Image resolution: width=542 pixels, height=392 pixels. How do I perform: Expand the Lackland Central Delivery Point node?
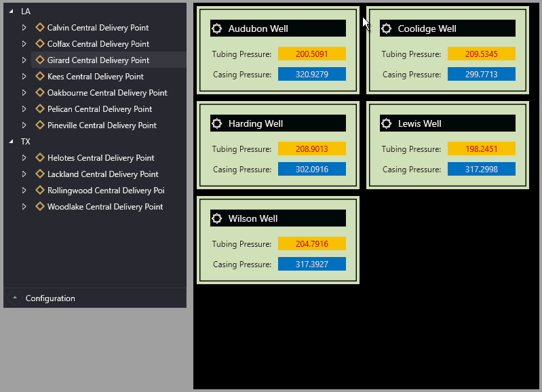pyautogui.click(x=24, y=174)
